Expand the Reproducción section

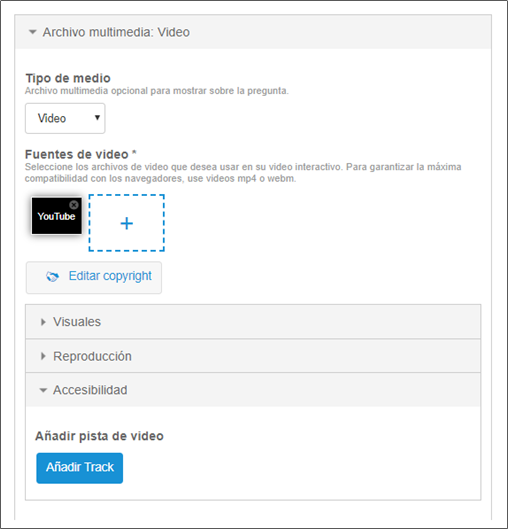[253, 356]
